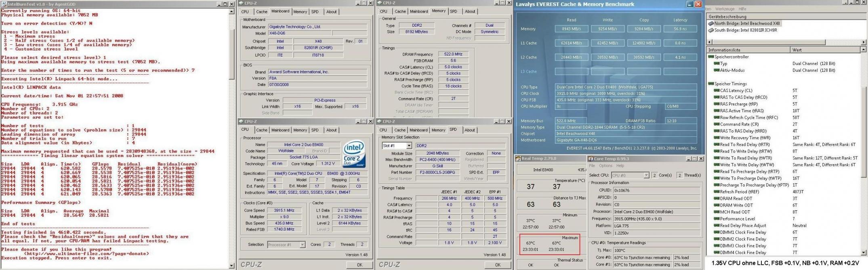Click the Core Temp title bar icon
868x270 pixels.
coord(591,159)
